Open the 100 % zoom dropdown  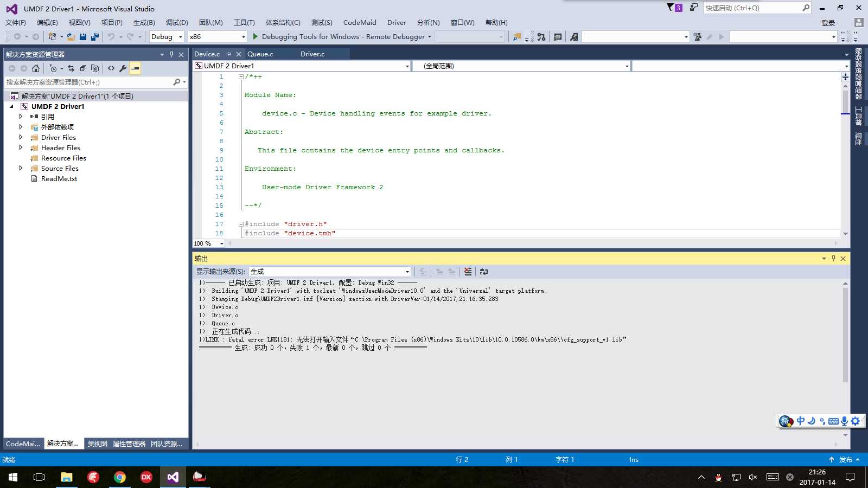(x=209, y=243)
